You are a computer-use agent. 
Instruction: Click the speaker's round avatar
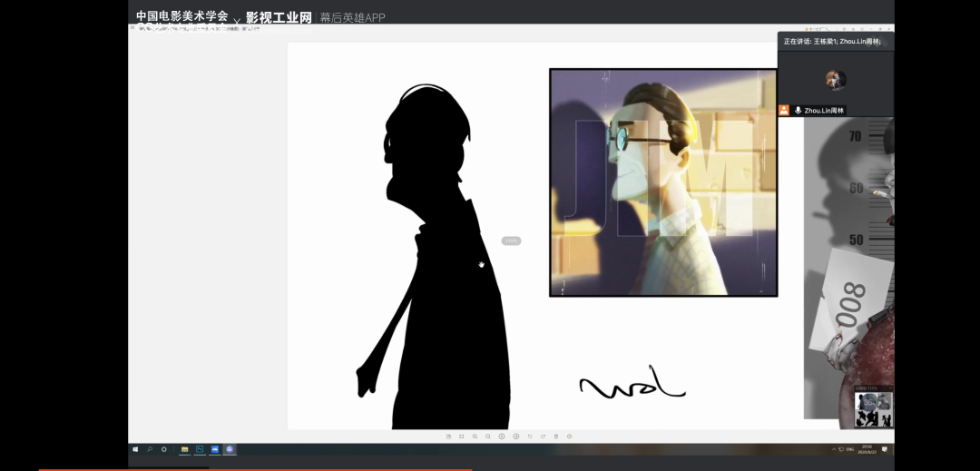836,79
